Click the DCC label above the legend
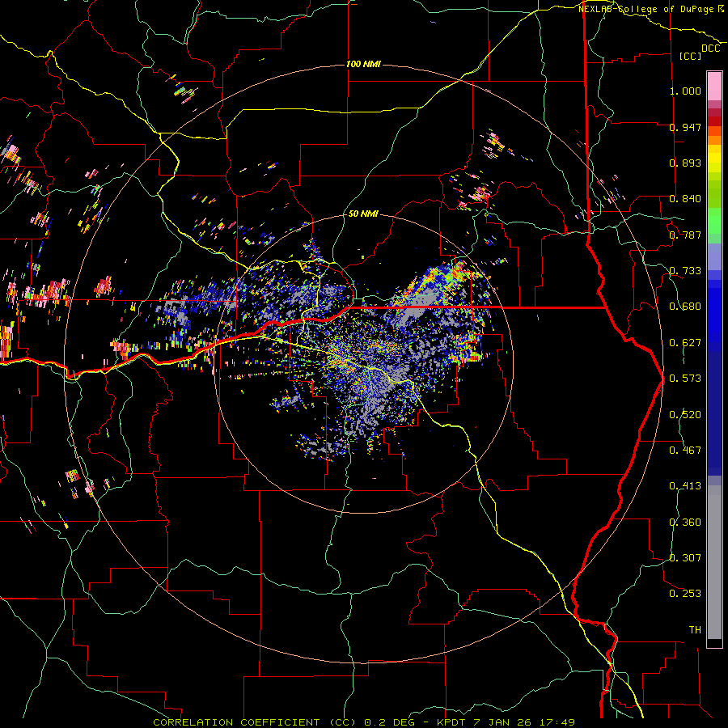 coord(711,49)
